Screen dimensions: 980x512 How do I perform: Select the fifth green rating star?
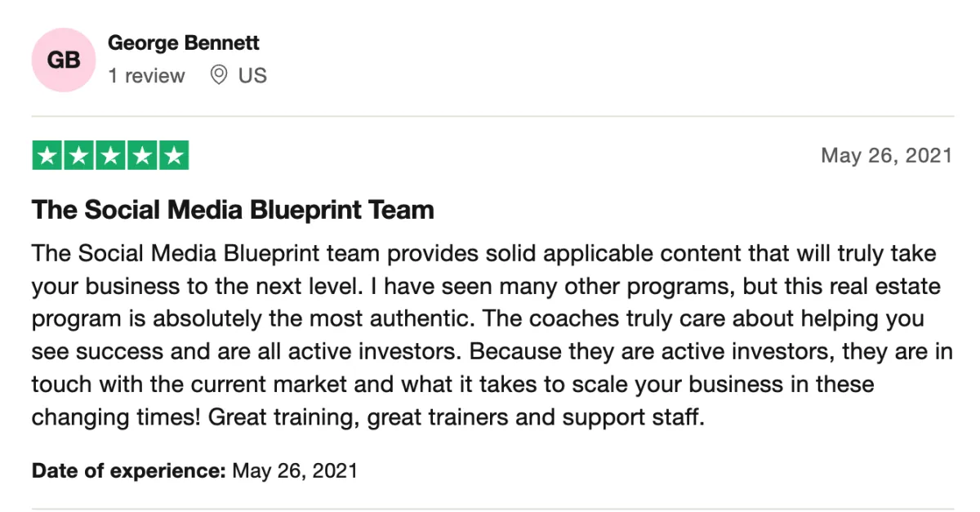pyautogui.click(x=173, y=155)
